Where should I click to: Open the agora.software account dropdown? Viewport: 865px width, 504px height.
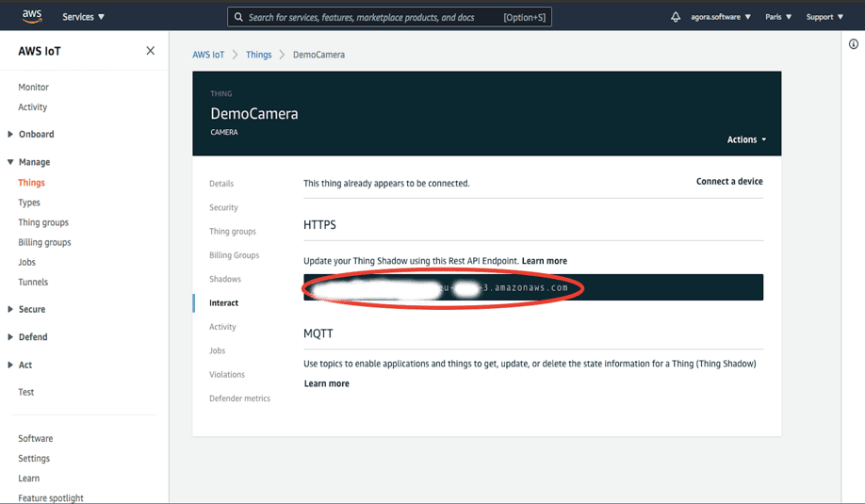click(x=721, y=17)
